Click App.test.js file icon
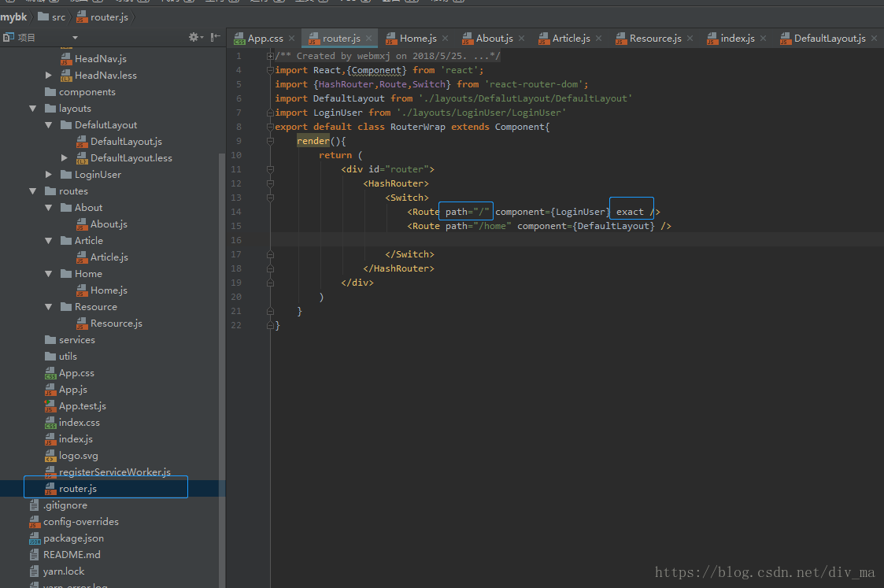This screenshot has height=588, width=884. tap(50, 406)
